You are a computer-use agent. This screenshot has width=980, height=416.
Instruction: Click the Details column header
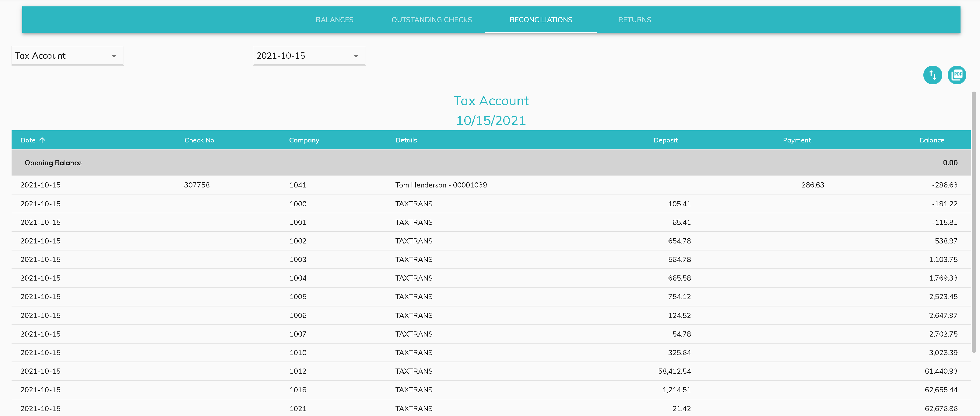pos(406,140)
